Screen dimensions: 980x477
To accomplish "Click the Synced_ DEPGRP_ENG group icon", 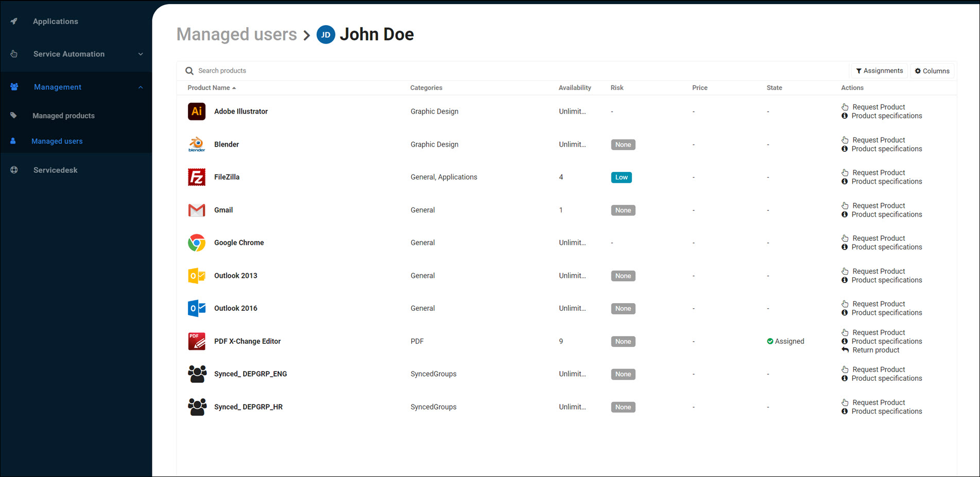I will coord(197,374).
